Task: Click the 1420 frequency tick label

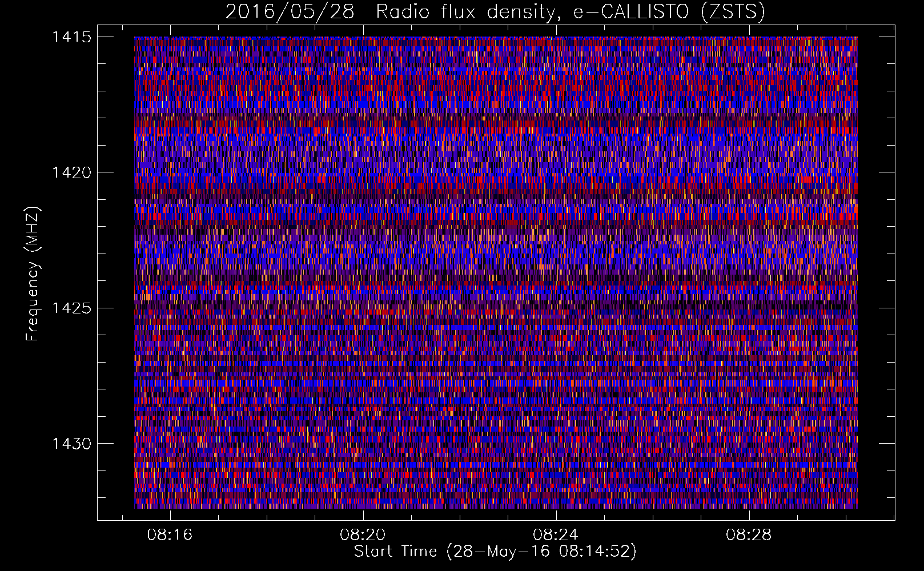Action: tap(71, 172)
